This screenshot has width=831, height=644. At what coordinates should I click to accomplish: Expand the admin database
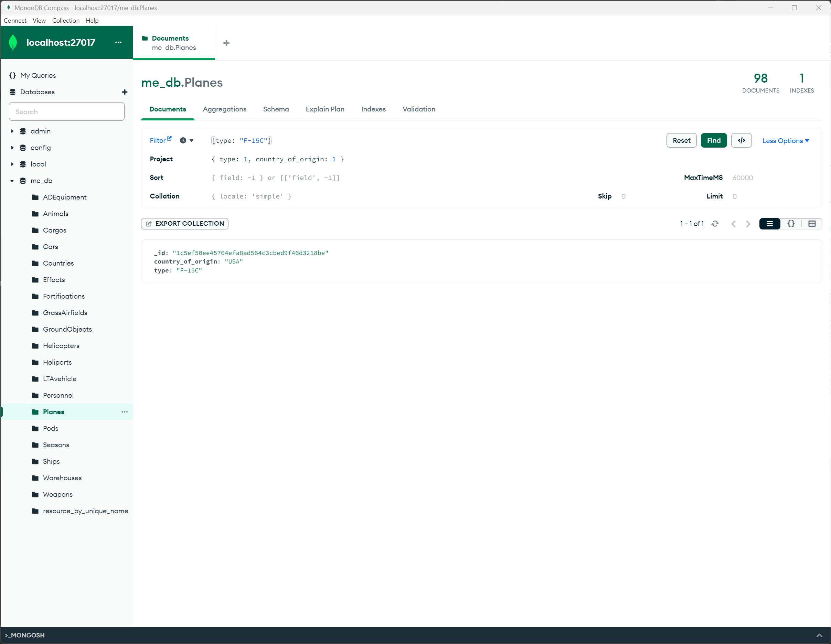click(x=12, y=131)
